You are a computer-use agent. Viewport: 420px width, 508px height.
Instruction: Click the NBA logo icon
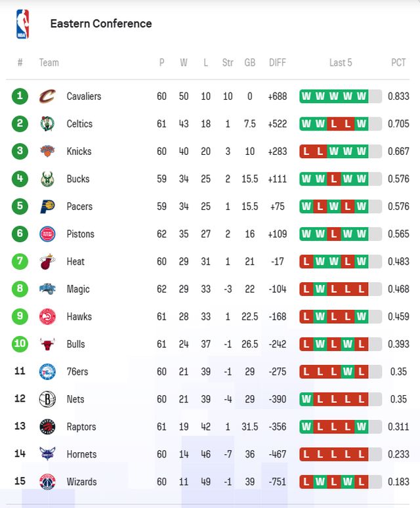pos(22,24)
